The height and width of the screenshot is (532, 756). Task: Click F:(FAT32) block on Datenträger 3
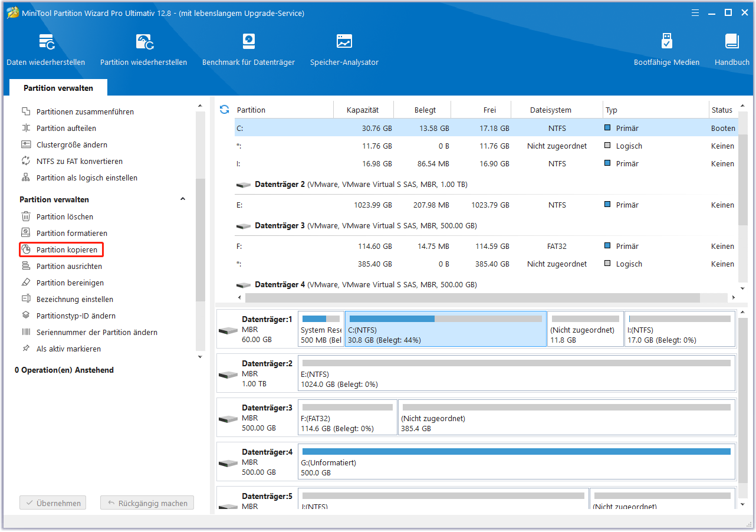point(347,418)
